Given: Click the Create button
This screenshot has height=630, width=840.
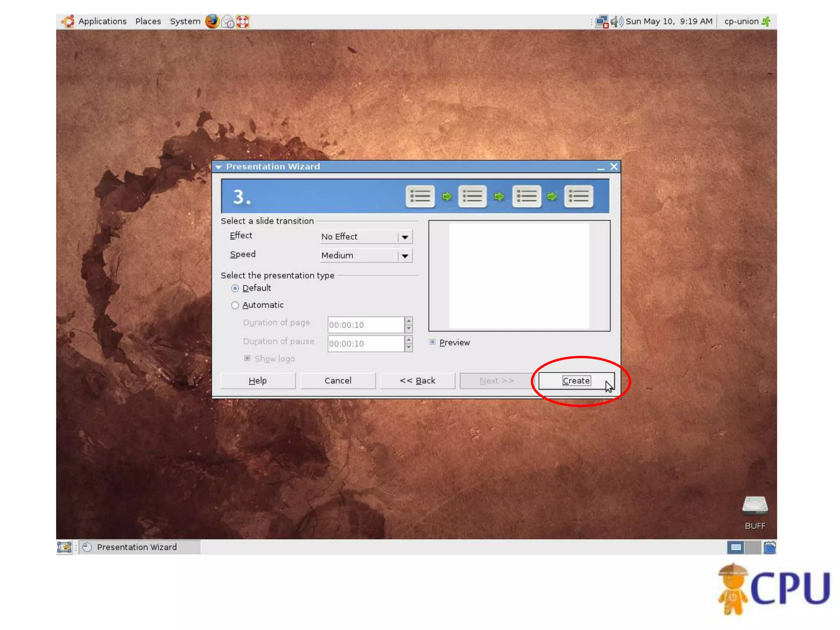Looking at the screenshot, I should pos(576,381).
